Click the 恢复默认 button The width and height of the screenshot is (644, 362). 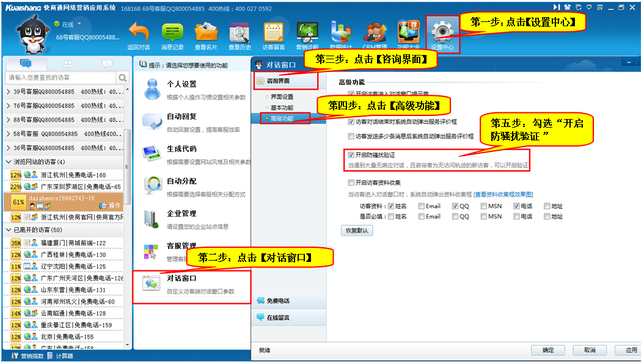pos(356,231)
